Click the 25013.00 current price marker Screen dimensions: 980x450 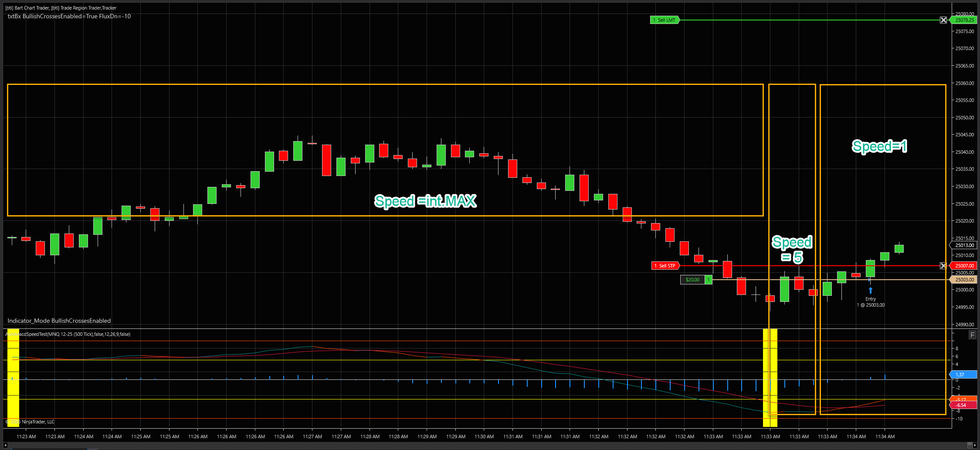click(x=964, y=245)
